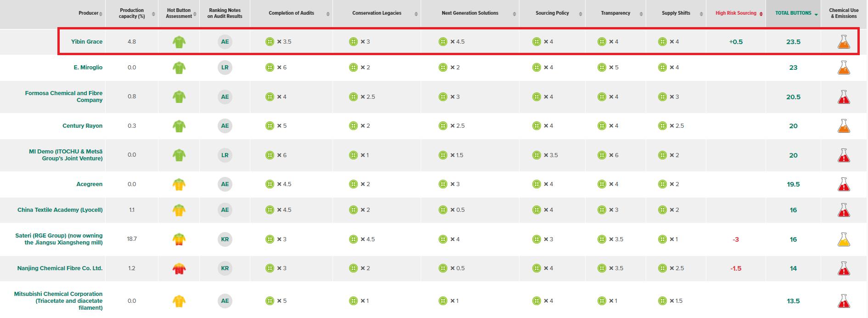This screenshot has width=868, height=318.
Task: Click MI Demo LR ranking badge
Action: pyautogui.click(x=225, y=155)
